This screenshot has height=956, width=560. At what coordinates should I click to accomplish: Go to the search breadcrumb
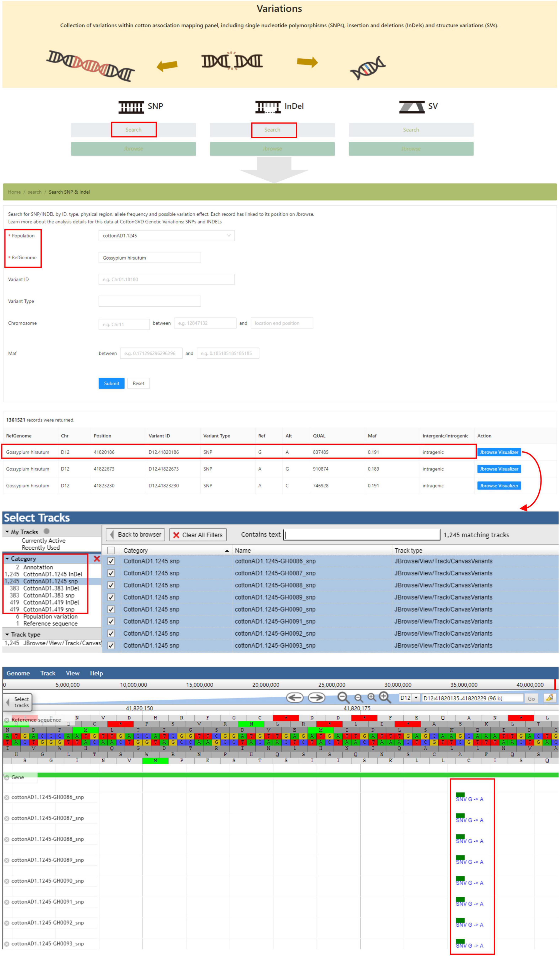tap(34, 192)
